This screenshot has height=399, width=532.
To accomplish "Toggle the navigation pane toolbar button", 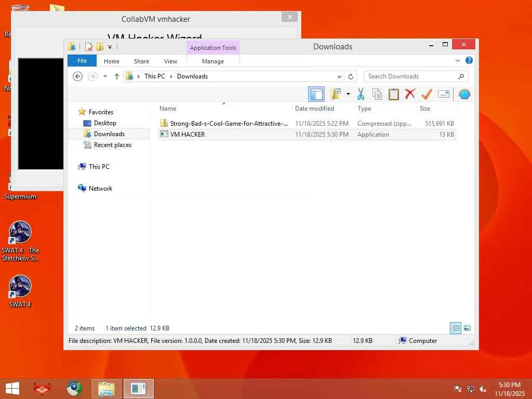I will tap(316, 94).
